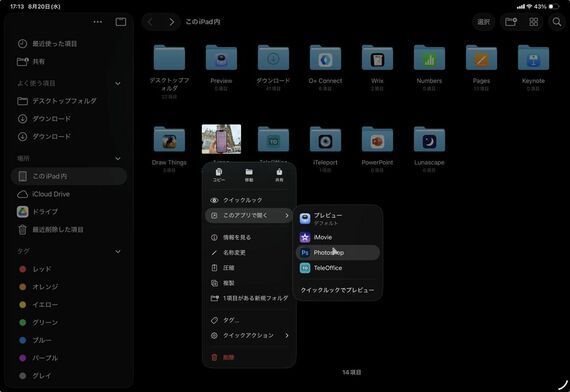Tap the 選択 select button
Image resolution: width=570 pixels, height=392 pixels.
tap(483, 22)
